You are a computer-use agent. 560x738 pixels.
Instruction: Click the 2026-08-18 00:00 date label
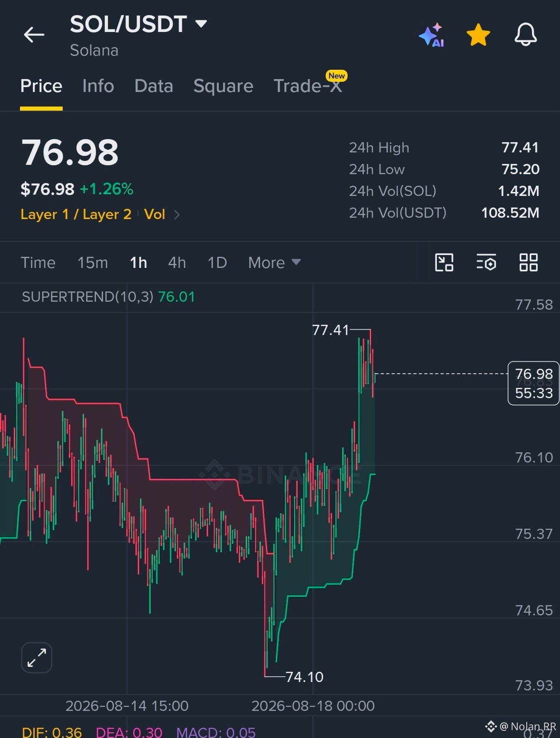click(x=313, y=706)
